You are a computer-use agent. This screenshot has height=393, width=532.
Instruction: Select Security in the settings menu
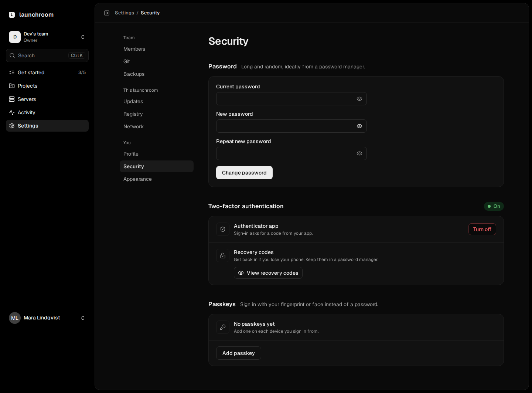coord(157,166)
